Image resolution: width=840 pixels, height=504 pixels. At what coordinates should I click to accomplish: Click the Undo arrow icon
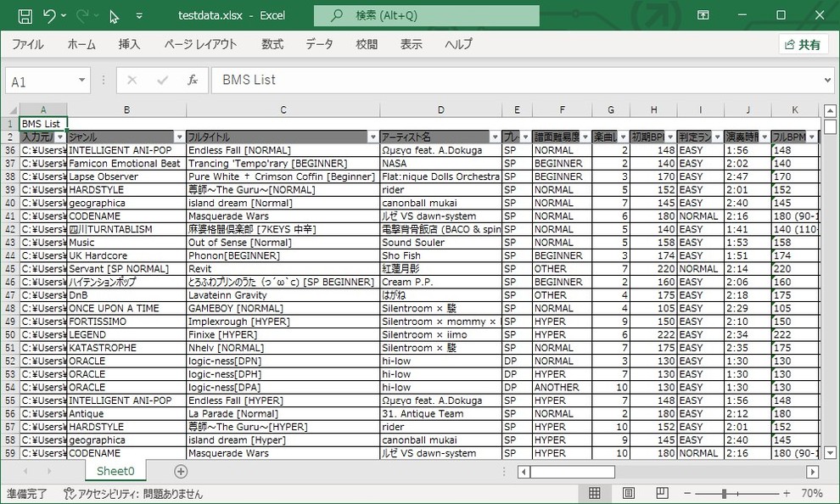point(49,15)
